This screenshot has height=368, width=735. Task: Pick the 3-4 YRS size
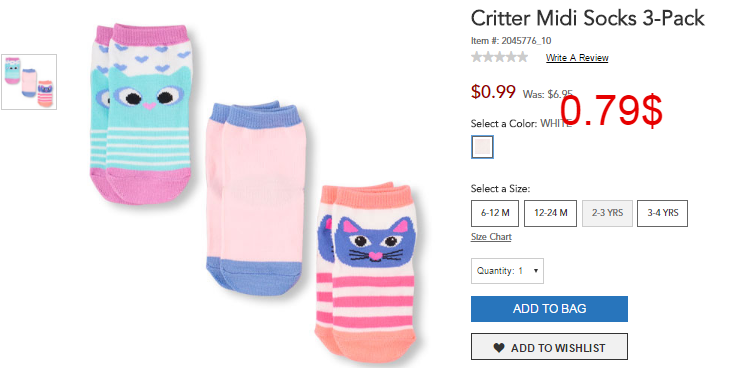[662, 213]
